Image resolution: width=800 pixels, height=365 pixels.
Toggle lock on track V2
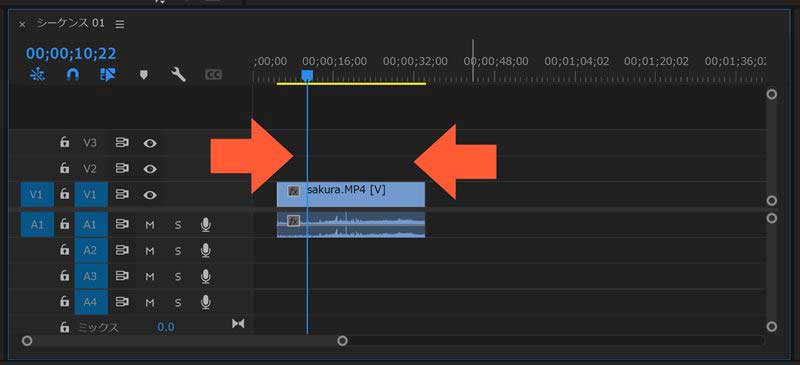(64, 168)
